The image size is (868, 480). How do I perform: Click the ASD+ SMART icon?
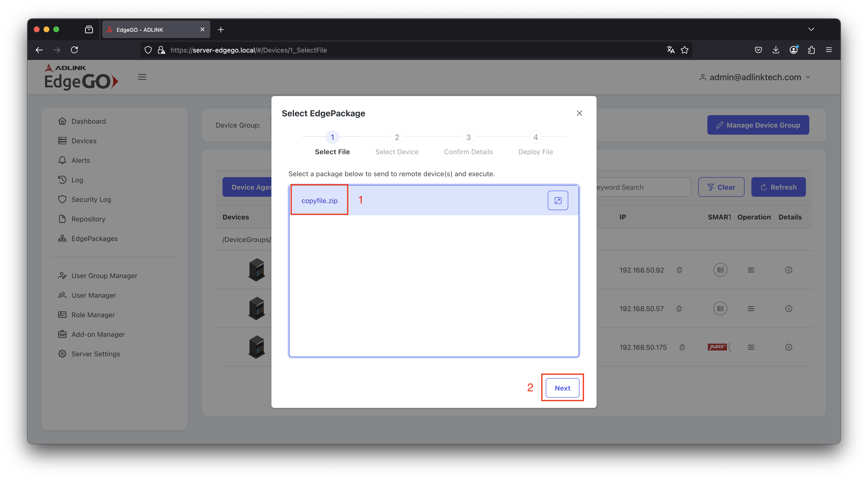tap(717, 347)
